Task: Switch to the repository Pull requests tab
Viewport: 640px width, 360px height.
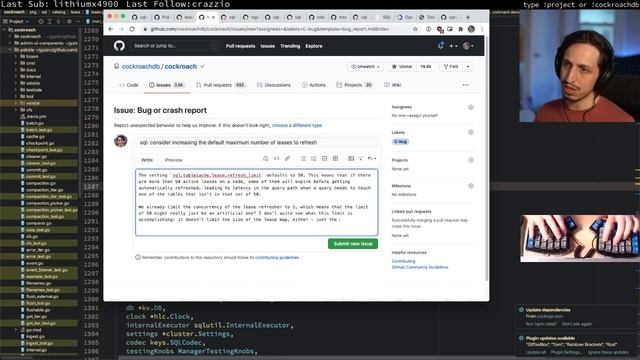Action: click(220, 85)
